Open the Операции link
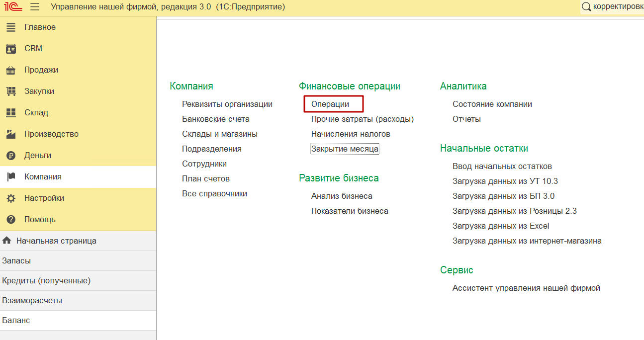This screenshot has height=340, width=644. (330, 104)
